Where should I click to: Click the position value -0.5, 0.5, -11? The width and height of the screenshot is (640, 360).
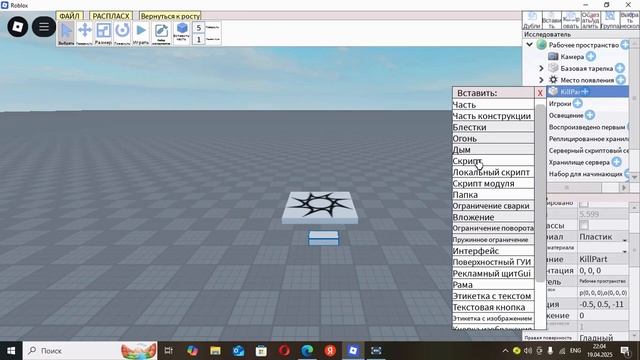tap(603, 304)
